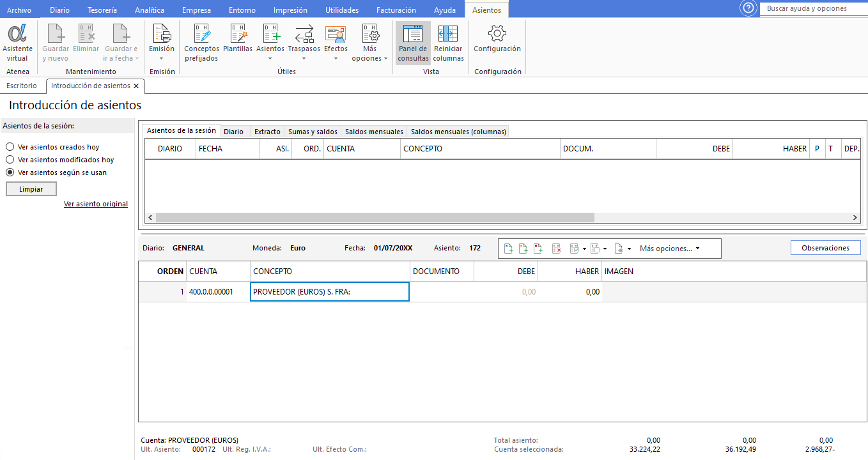Switch to the Escritorio tab
868x460 pixels.
[x=22, y=86]
